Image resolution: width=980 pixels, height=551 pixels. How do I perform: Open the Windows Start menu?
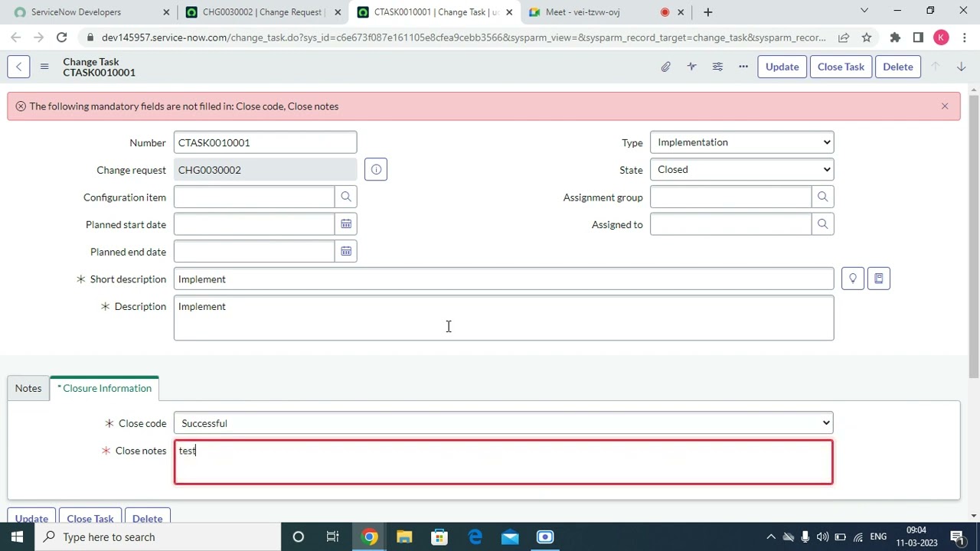click(x=17, y=537)
